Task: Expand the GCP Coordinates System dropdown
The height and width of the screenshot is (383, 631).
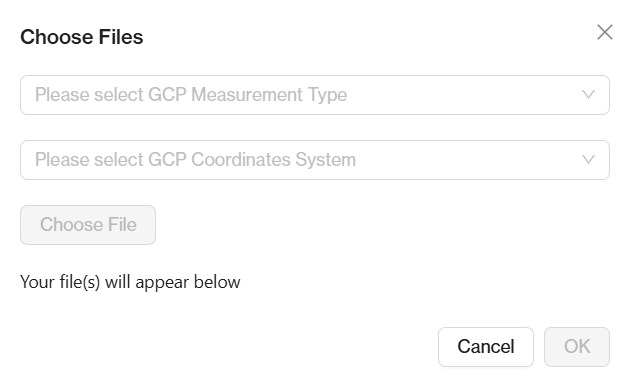Action: point(315,160)
